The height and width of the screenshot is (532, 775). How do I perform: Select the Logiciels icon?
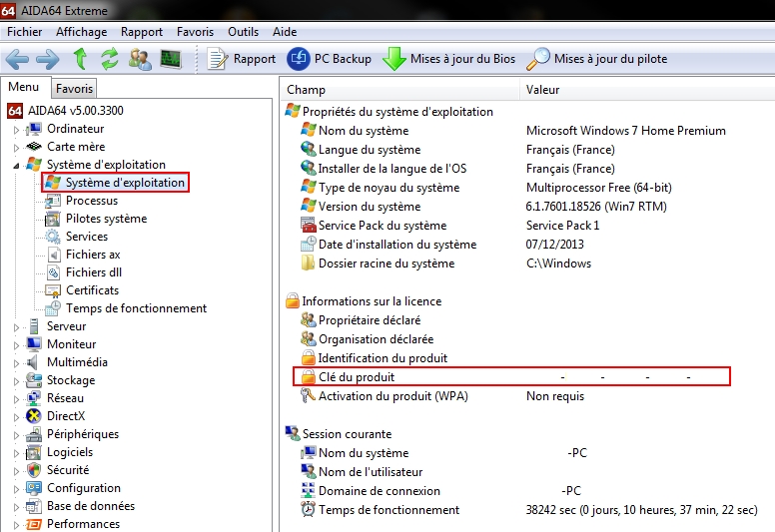coord(34,452)
